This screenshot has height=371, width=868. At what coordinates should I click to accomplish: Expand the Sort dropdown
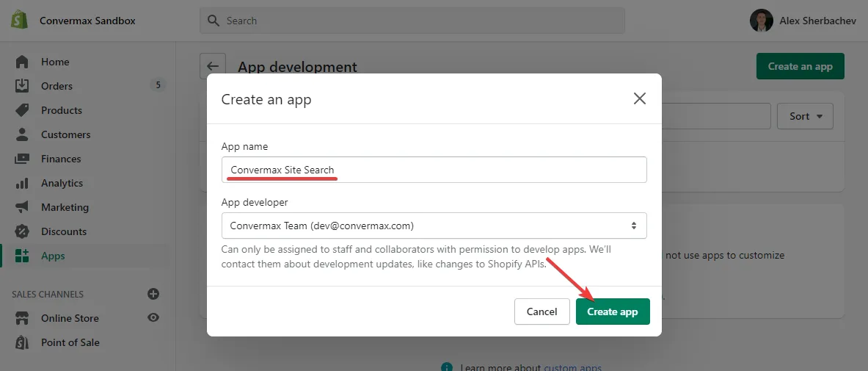pyautogui.click(x=806, y=116)
